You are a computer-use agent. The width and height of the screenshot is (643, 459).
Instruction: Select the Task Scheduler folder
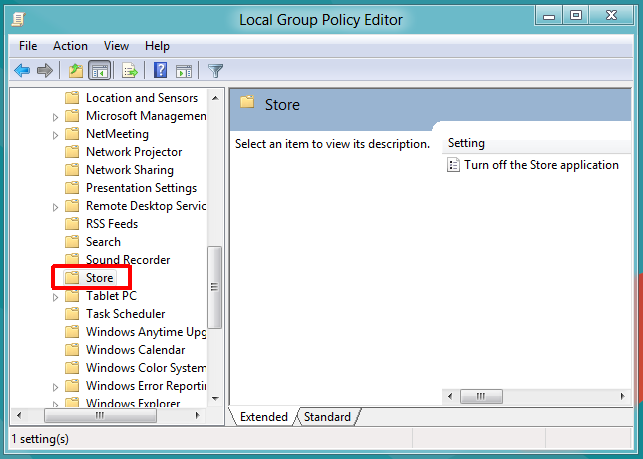coord(125,314)
